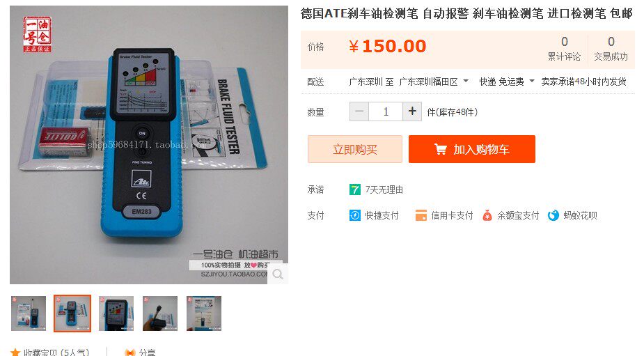Increase quantity with the plus button
The width and height of the screenshot is (644, 356).
coord(412,111)
